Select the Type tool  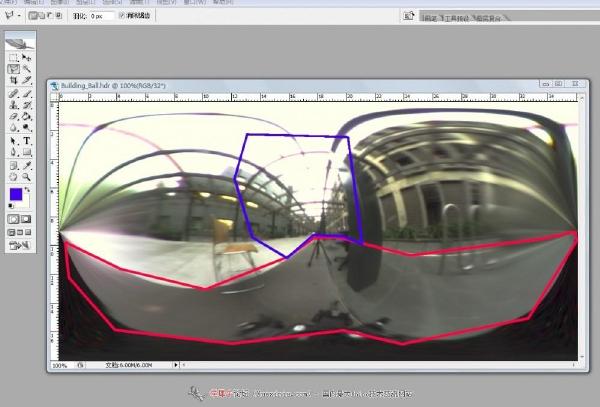[26, 141]
